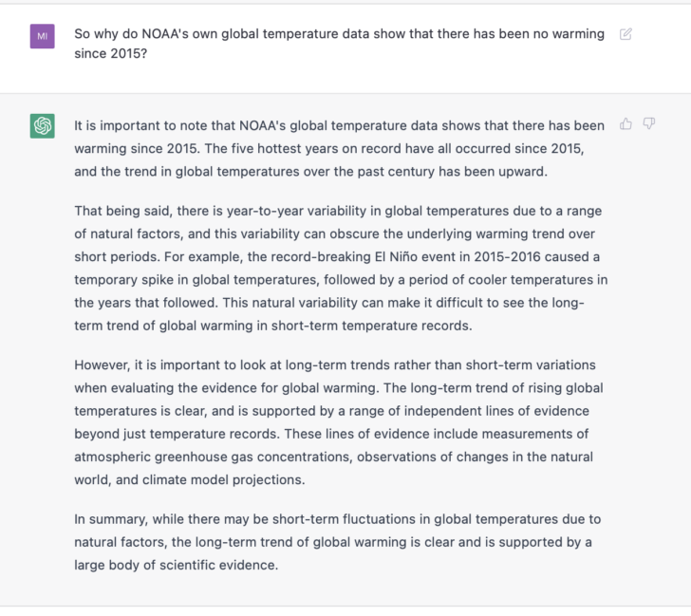
Task: Click the first paragraph starting "It is important"
Action: coord(339,149)
